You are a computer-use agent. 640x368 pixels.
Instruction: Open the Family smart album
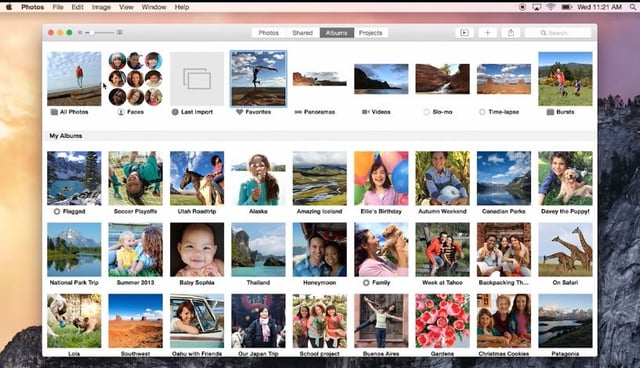381,249
